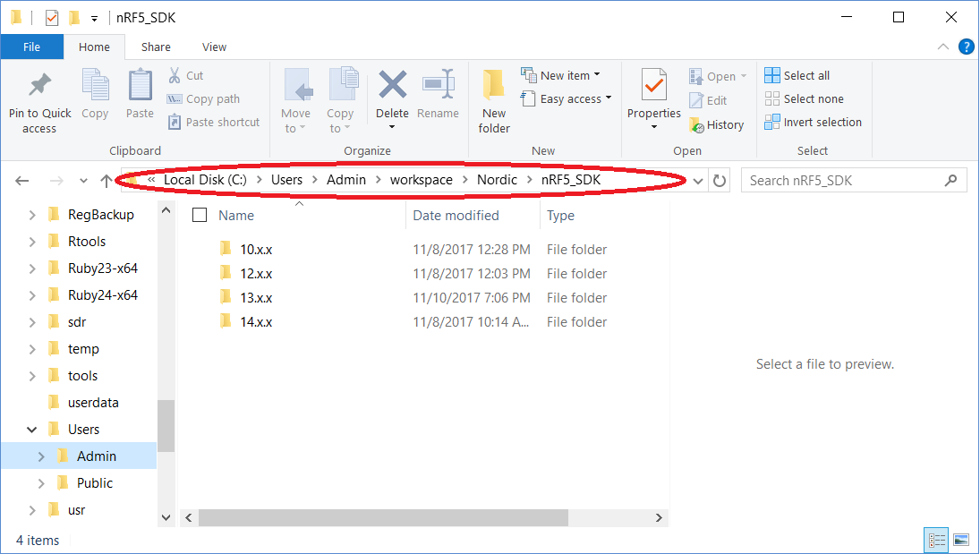Click the History icon

[x=696, y=124]
